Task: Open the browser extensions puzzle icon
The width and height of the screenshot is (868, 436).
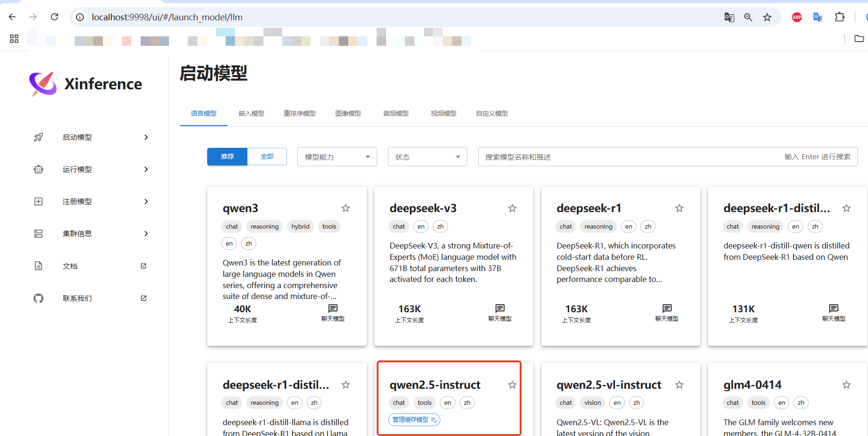Action: click(x=840, y=17)
